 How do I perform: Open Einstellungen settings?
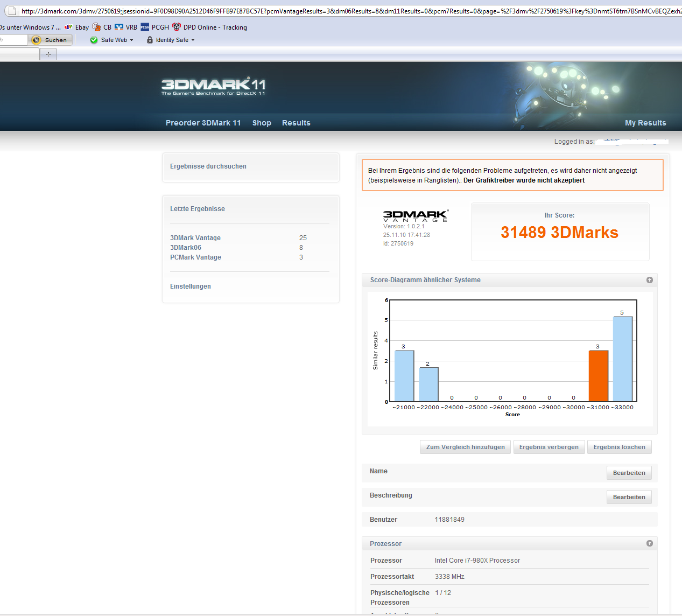[x=191, y=286]
